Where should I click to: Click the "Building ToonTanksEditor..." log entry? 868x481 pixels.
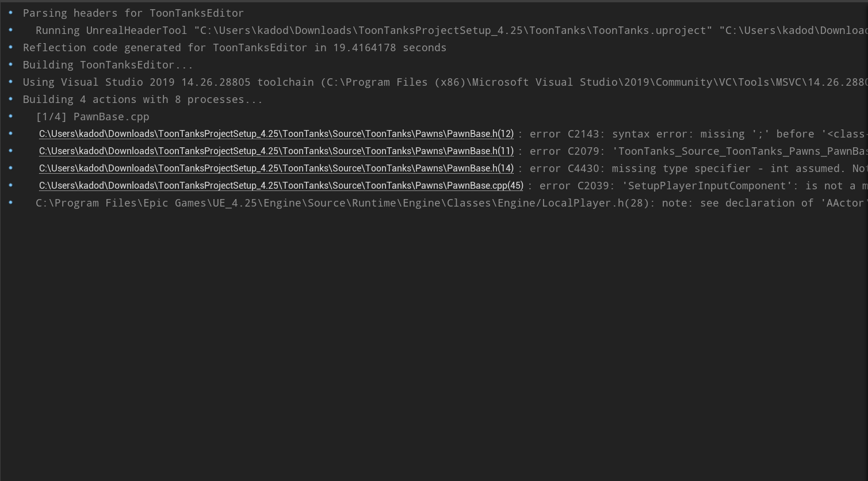pyautogui.click(x=108, y=65)
